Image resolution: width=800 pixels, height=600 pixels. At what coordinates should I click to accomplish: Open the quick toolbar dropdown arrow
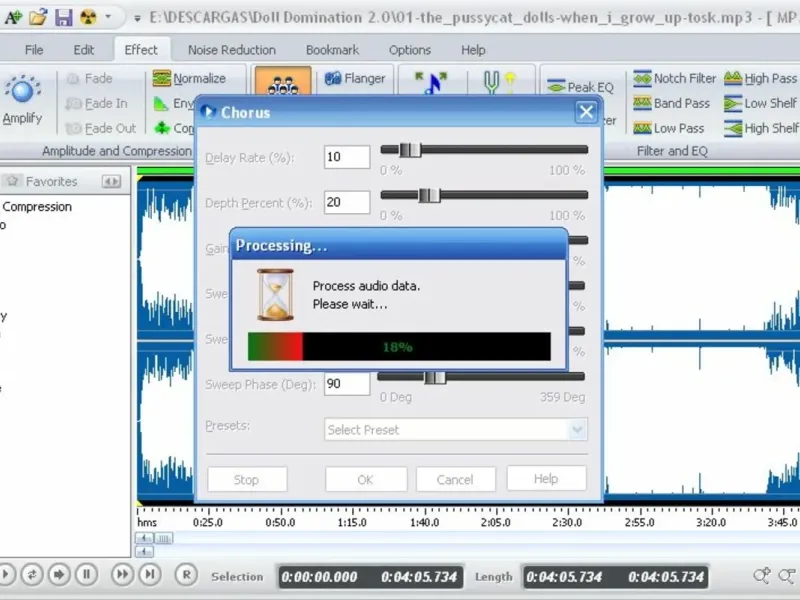[x=108, y=17]
